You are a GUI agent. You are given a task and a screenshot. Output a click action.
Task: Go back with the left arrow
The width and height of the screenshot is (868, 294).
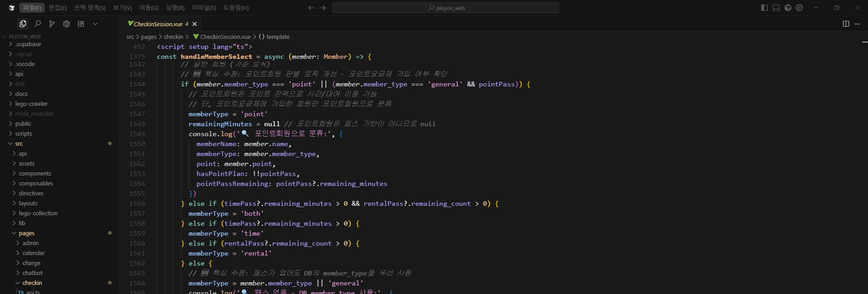tap(311, 8)
